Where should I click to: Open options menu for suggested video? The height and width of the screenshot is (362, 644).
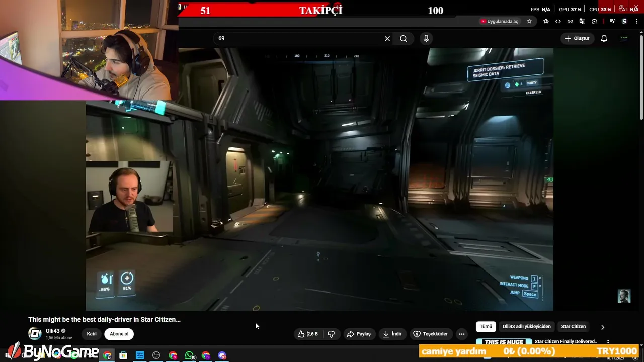[608, 342]
